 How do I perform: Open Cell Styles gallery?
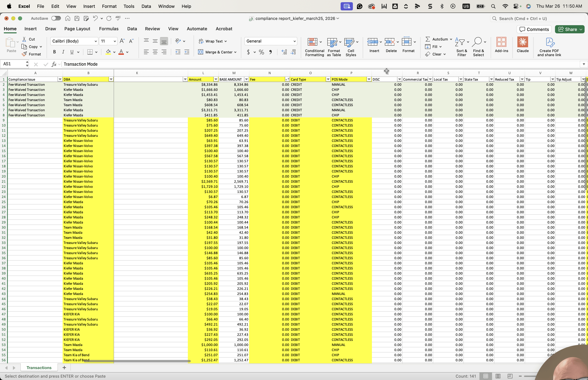coord(351,47)
